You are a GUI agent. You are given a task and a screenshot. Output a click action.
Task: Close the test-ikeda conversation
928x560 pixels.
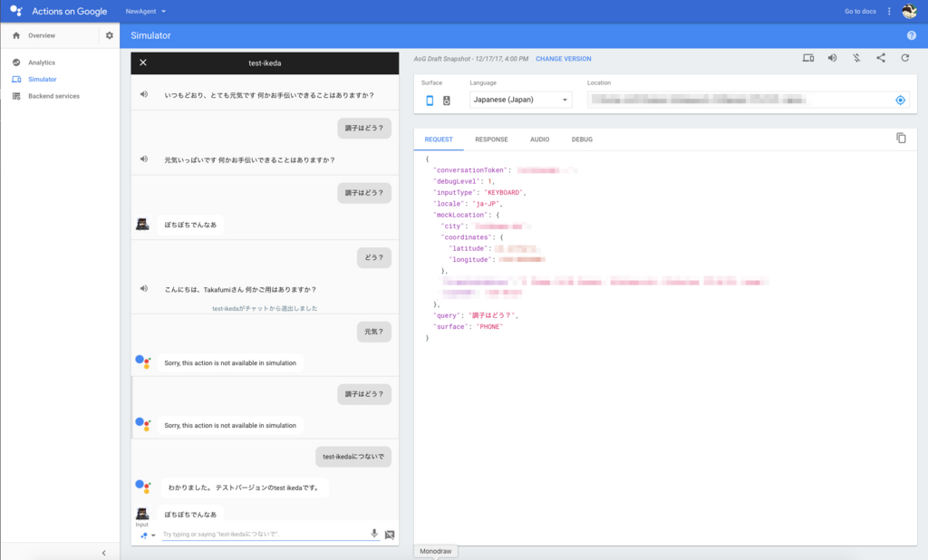click(x=142, y=63)
